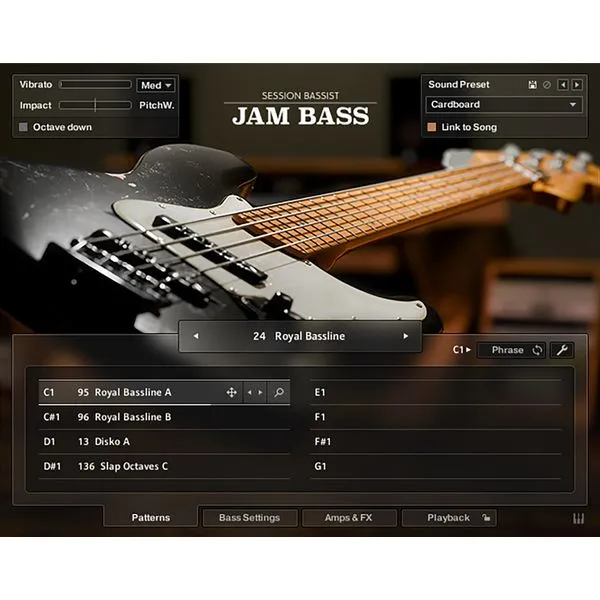Save the current sound preset
600x600 pixels.
(x=532, y=85)
